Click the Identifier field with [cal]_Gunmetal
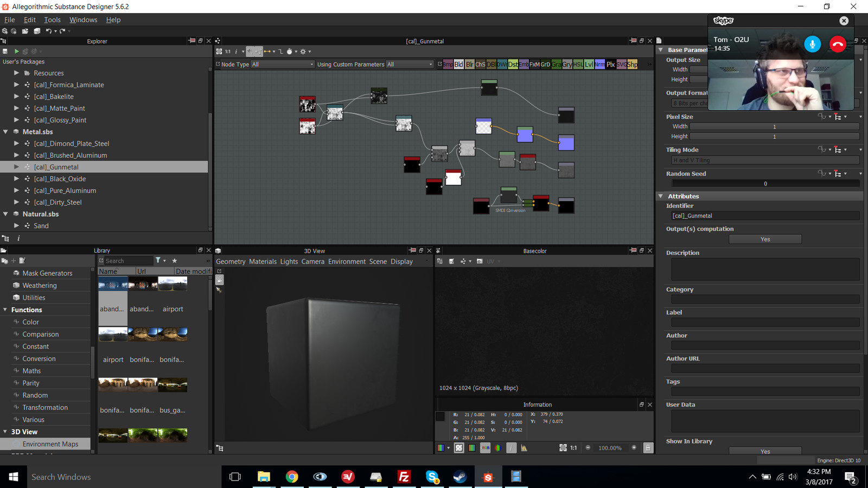This screenshot has height=488, width=868. (x=765, y=216)
